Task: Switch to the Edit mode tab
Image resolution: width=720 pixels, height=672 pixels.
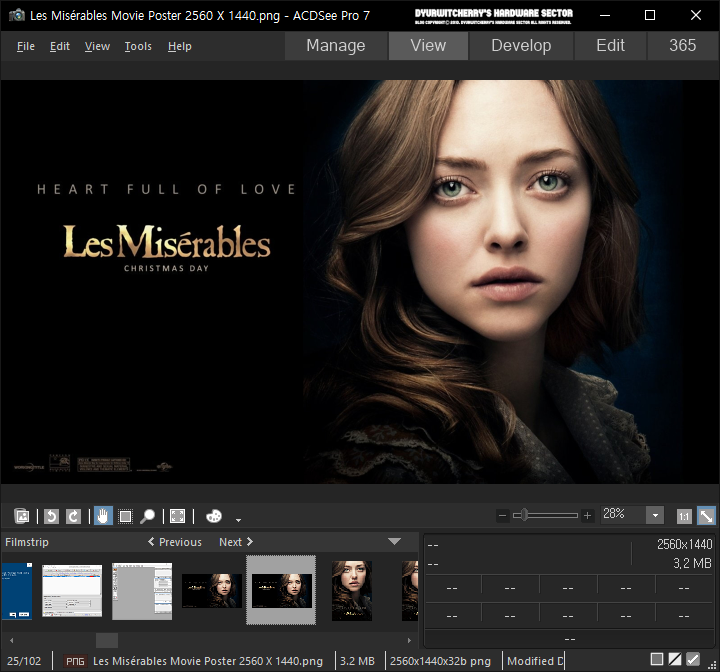Action: (610, 45)
